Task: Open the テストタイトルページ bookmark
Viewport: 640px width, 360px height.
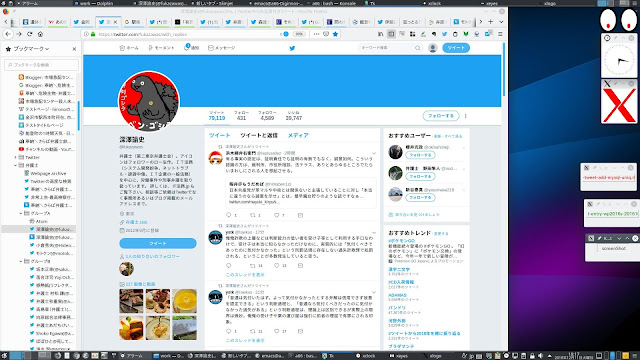Action: [x=41, y=125]
